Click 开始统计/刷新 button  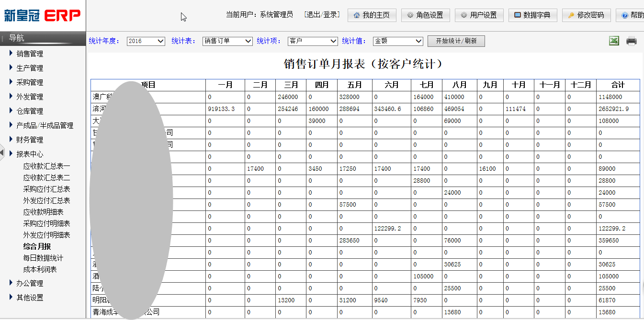tap(456, 41)
